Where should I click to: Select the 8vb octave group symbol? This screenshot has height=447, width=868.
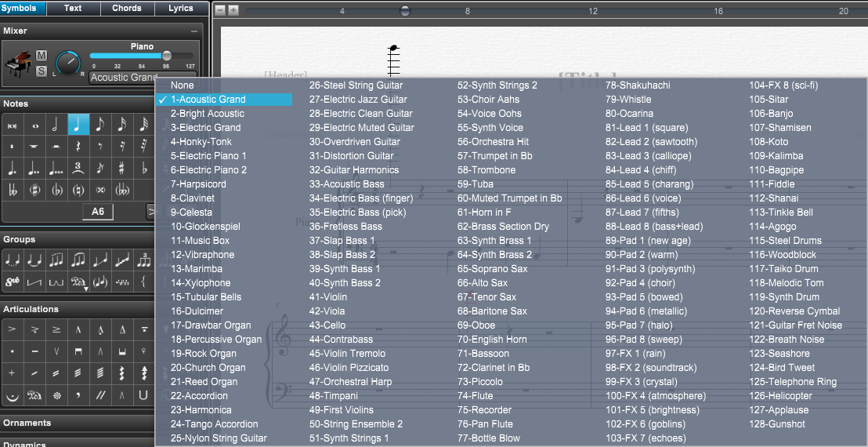coord(12,282)
